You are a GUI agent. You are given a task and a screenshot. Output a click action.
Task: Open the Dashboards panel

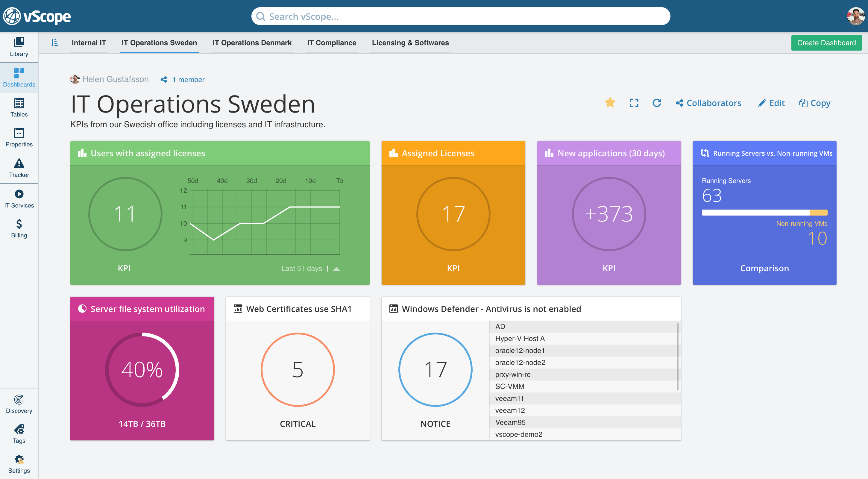pyautogui.click(x=19, y=77)
